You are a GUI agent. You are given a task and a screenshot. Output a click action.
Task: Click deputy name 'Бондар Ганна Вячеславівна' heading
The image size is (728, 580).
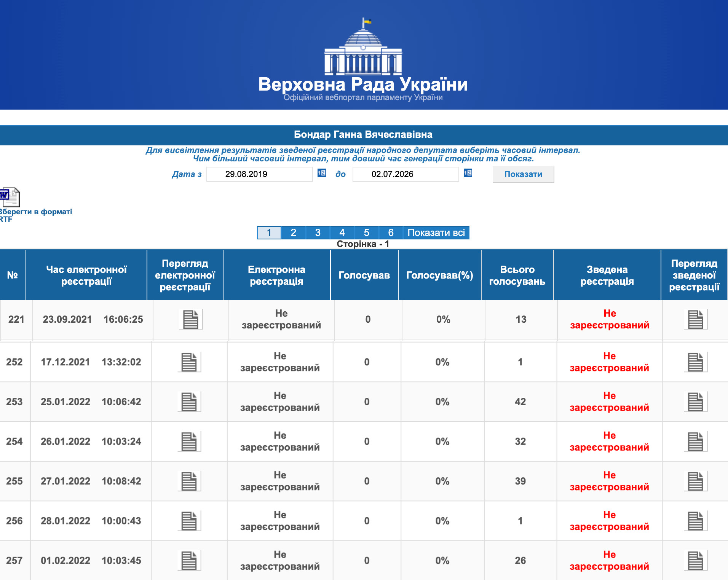coord(363,134)
